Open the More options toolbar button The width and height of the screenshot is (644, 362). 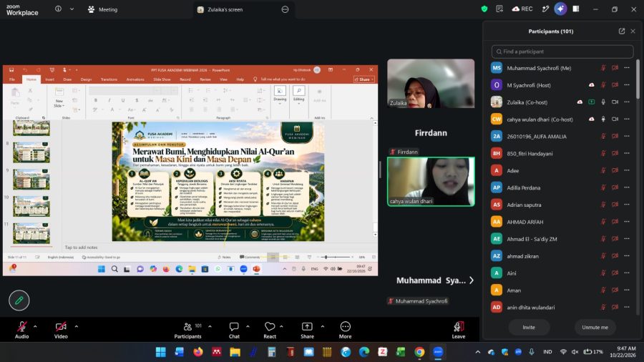[345, 331]
